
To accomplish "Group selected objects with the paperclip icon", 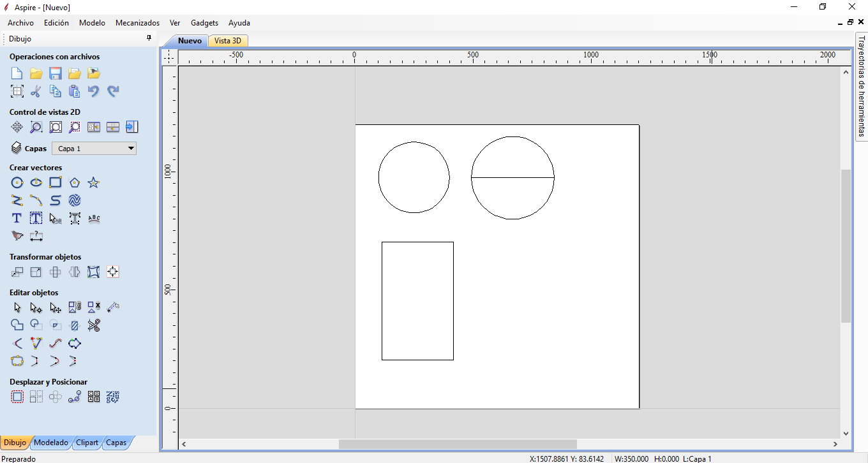I will click(x=75, y=308).
